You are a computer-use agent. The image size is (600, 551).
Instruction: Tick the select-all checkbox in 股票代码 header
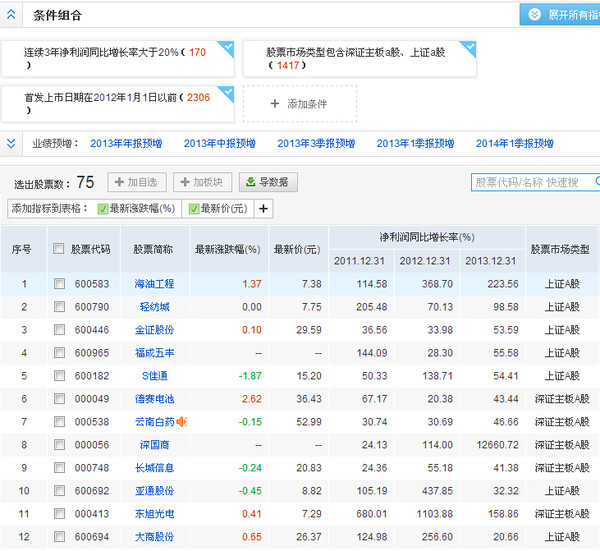59,249
